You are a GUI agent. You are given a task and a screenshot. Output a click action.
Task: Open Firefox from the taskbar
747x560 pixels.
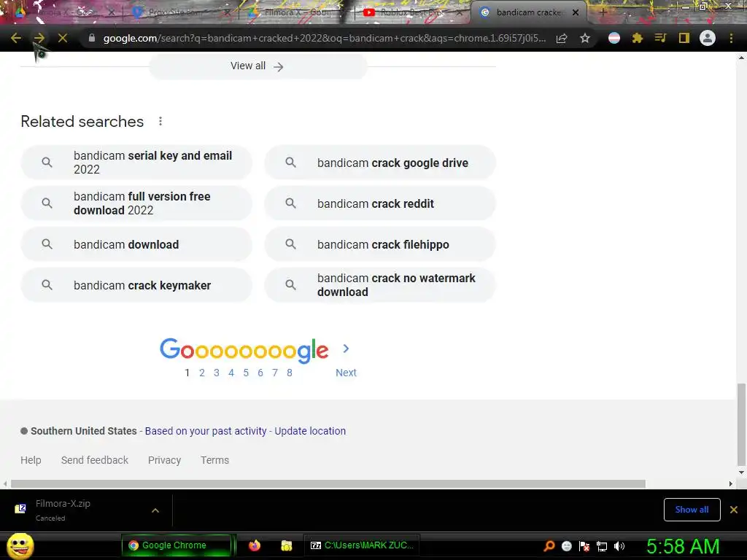point(255,545)
